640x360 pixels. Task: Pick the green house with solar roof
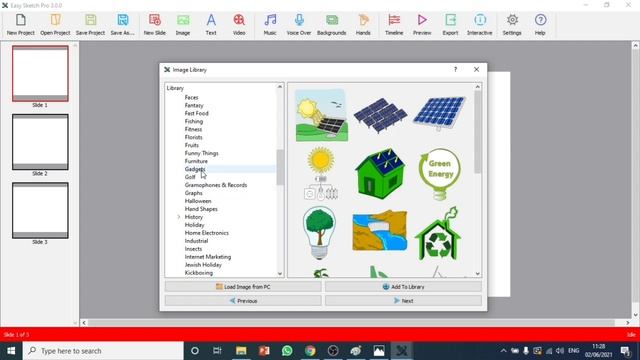click(380, 173)
